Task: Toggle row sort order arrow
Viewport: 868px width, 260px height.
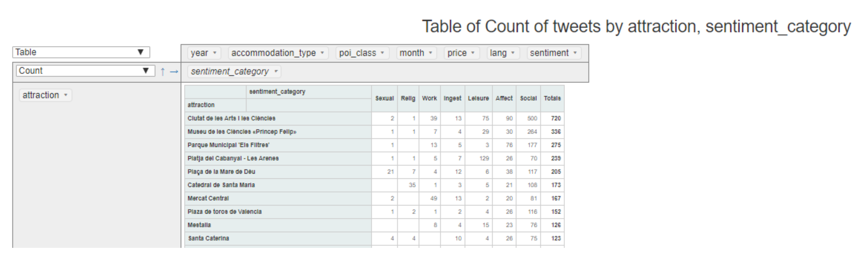Action: coord(163,71)
